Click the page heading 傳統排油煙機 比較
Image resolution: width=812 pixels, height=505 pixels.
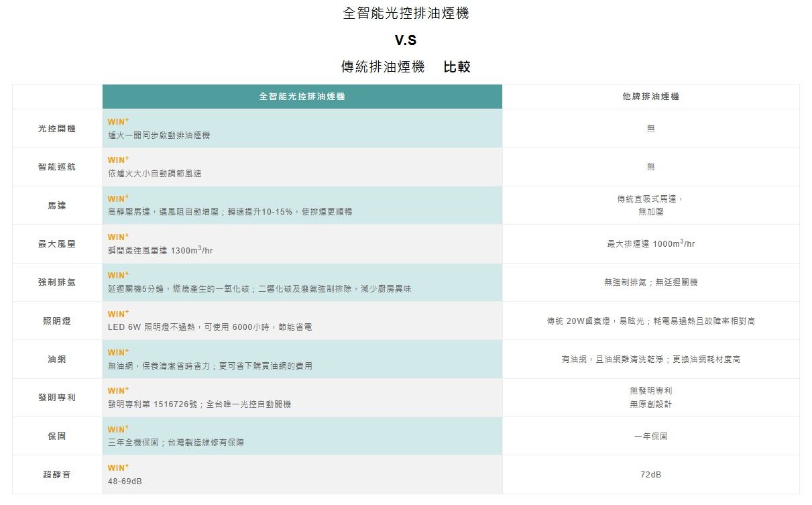click(406, 67)
